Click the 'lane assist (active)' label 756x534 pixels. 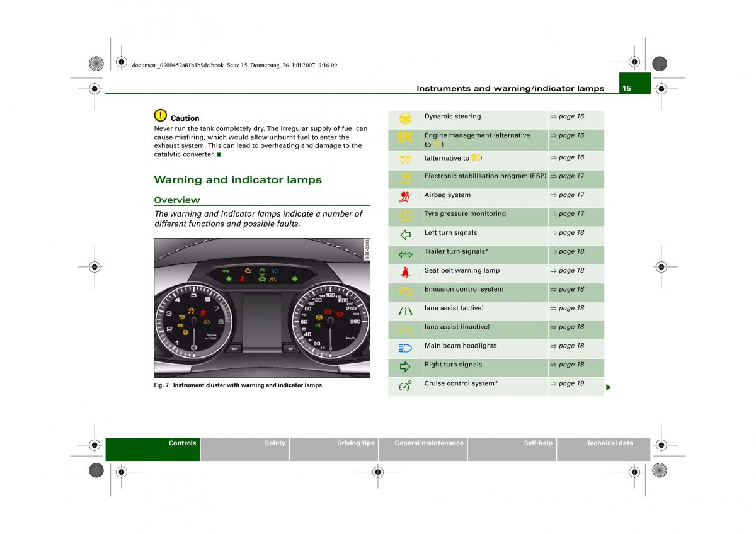454,309
